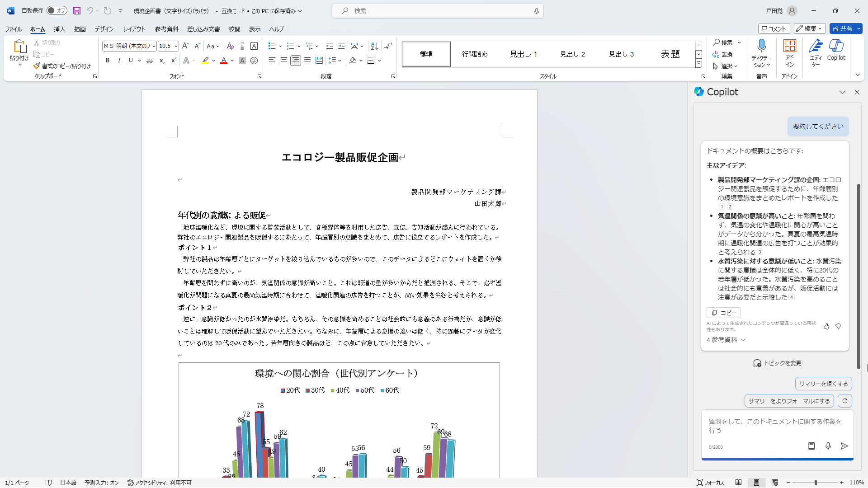
Task: Decrease paragraph indent
Action: click(330, 46)
